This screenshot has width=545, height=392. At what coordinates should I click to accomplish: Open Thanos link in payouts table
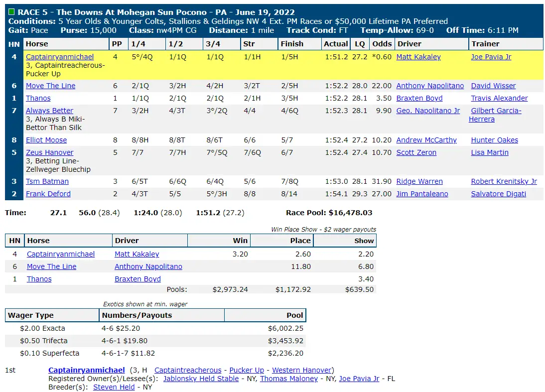point(39,279)
